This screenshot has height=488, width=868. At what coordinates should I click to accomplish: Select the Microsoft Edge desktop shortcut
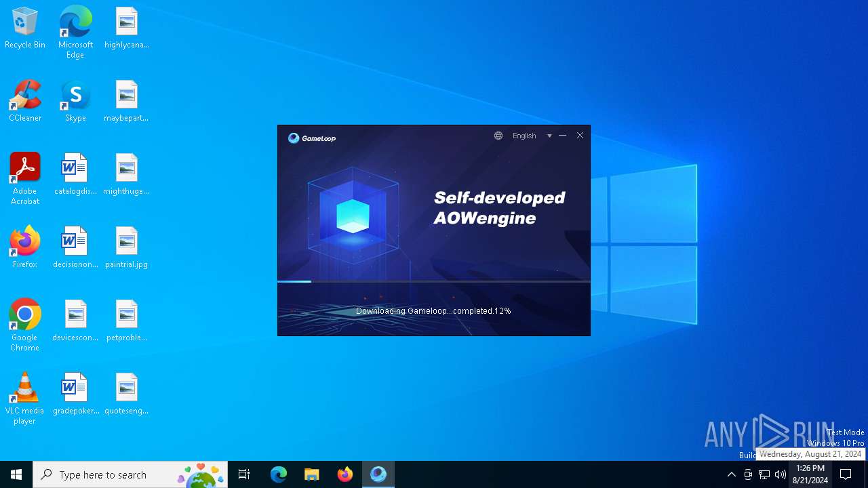point(75,33)
